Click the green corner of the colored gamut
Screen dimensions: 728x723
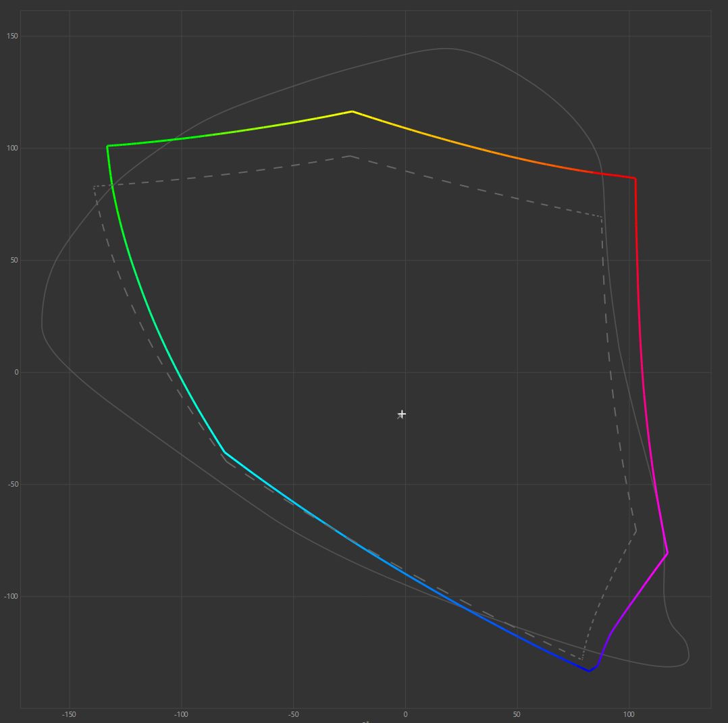coord(107,146)
